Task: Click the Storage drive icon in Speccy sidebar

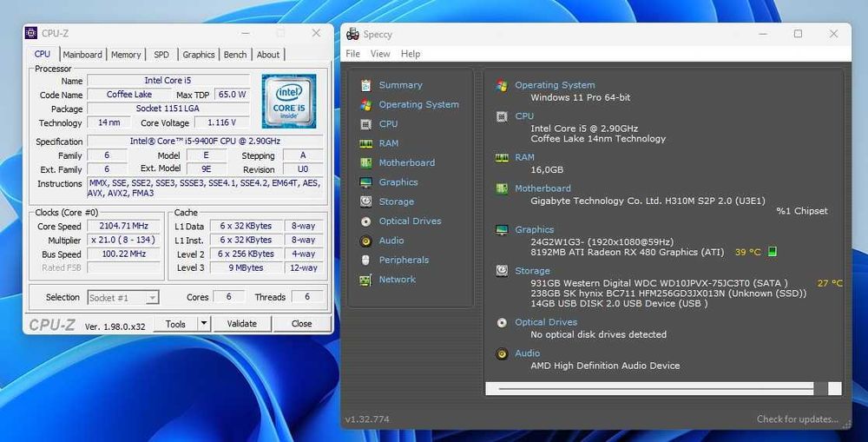Action: pos(366,201)
